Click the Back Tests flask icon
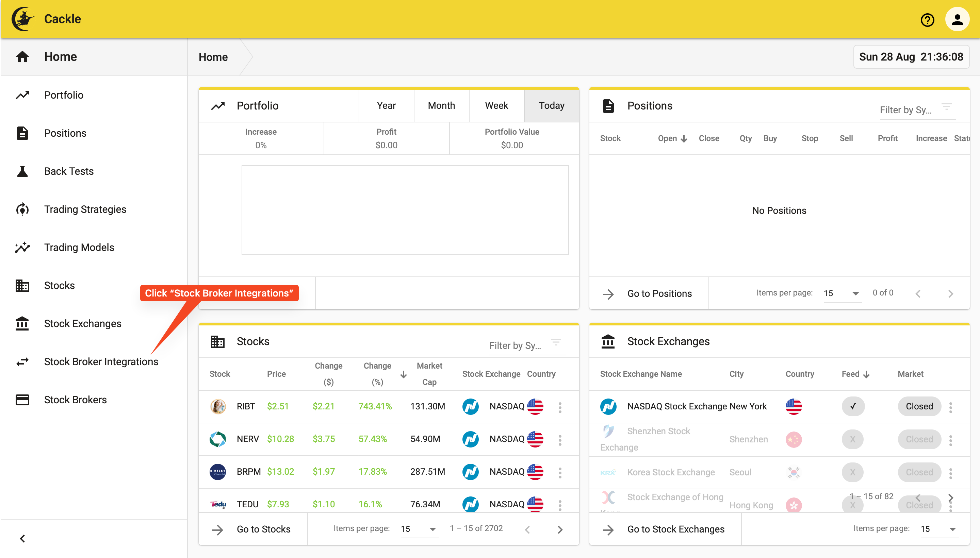 22,171
